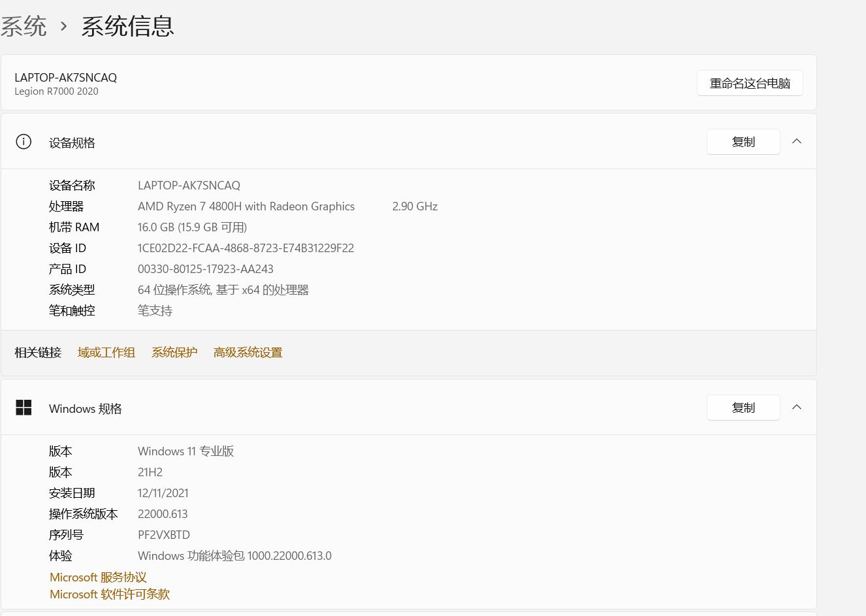Click the 系统信息 breadcrumb title
The image size is (866, 616).
click(127, 27)
